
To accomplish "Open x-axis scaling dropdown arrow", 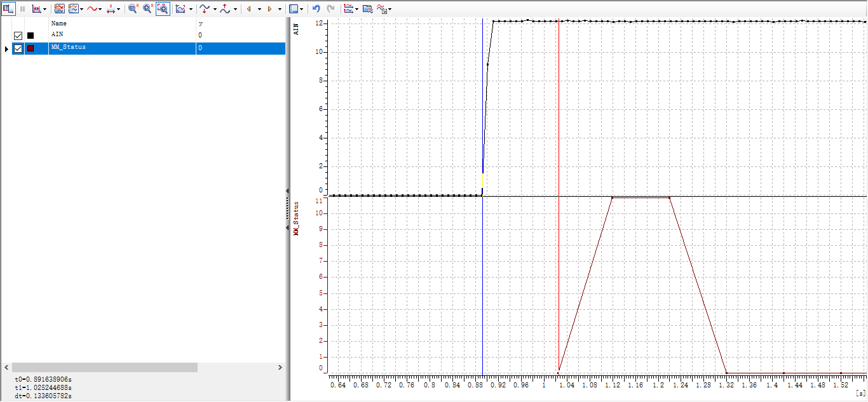I will [118, 10].
